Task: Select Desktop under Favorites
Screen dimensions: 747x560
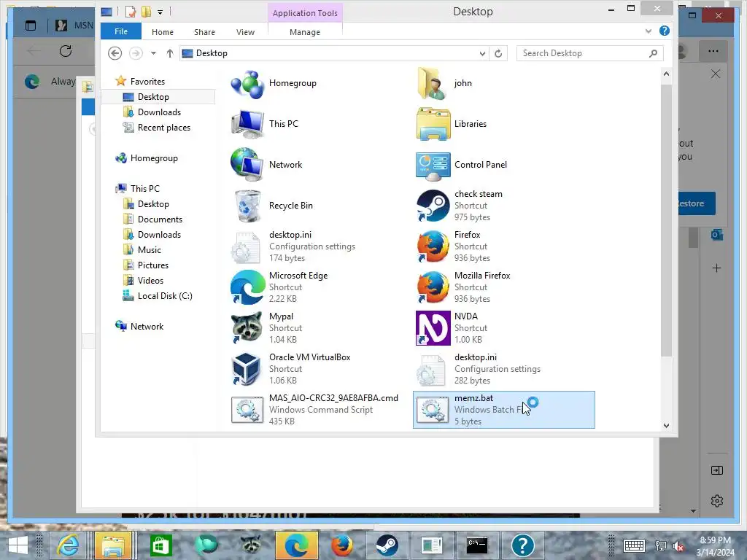Action: (x=153, y=97)
